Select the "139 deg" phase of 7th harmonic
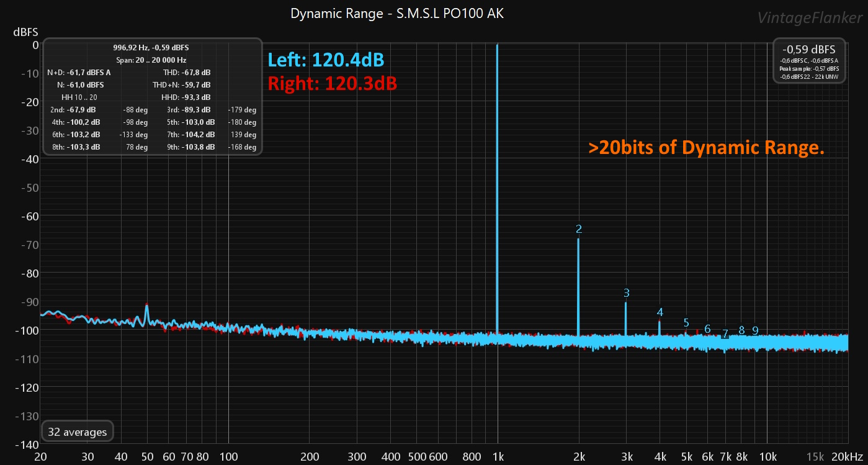Screen dimensions: 868x465 point(244,135)
